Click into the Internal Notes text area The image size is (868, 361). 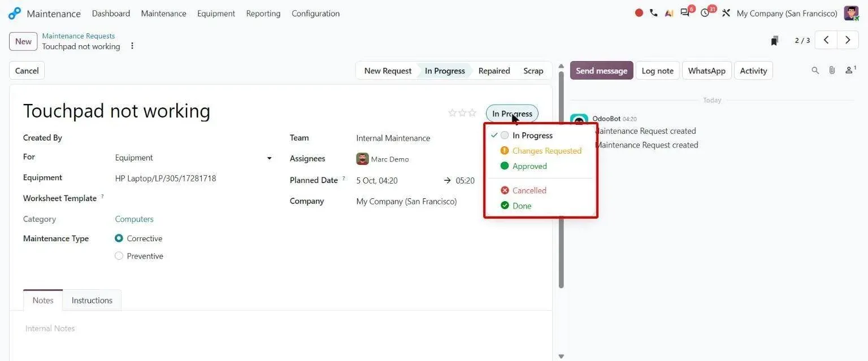(280, 329)
